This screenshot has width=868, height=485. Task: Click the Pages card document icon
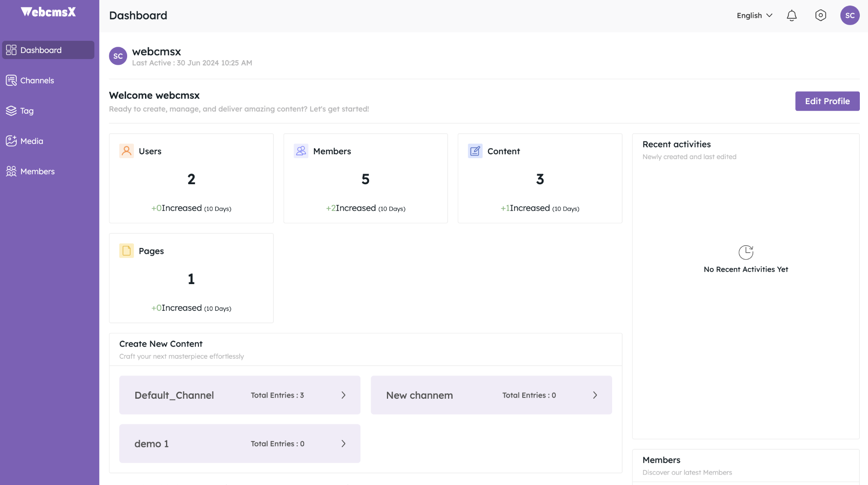point(126,251)
